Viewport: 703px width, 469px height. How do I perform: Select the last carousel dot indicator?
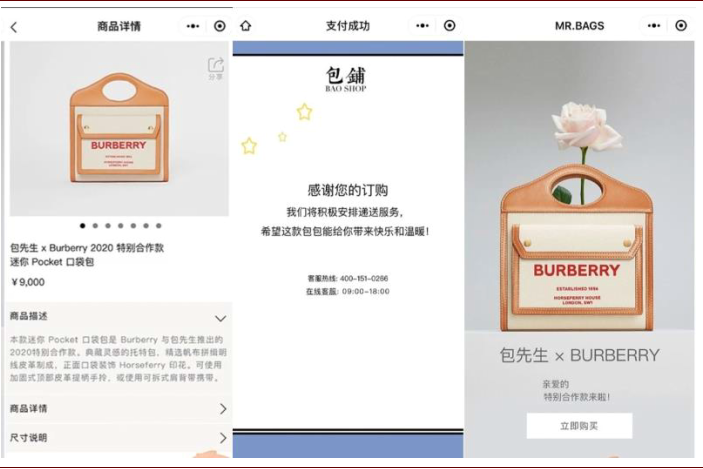pos(159,226)
